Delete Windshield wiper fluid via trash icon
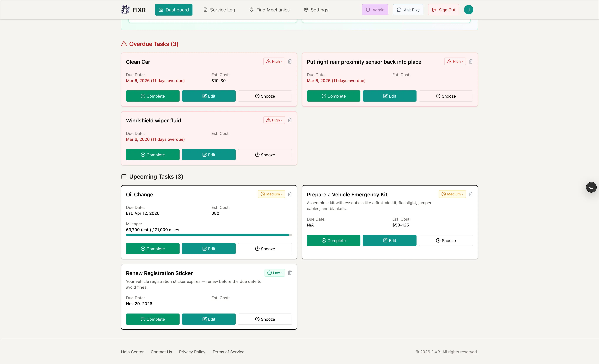Image resolution: width=599 pixels, height=364 pixels. pos(290,120)
